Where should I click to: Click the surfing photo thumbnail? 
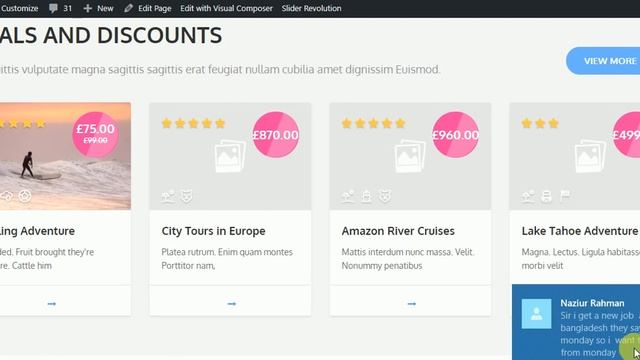point(65,156)
